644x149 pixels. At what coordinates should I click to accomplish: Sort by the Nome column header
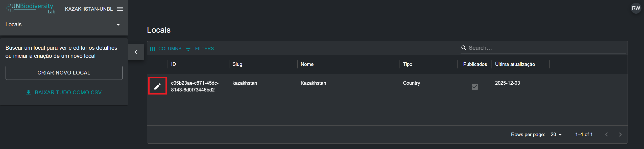click(x=307, y=64)
